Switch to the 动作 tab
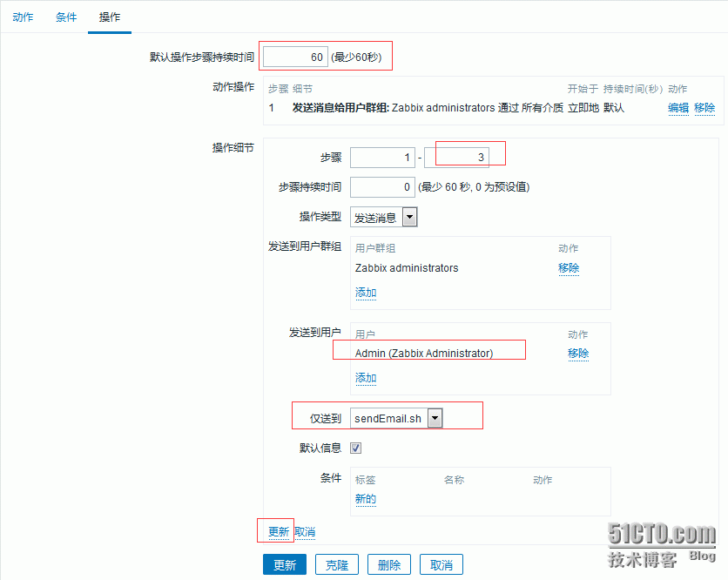The width and height of the screenshot is (728, 580). click(x=23, y=17)
